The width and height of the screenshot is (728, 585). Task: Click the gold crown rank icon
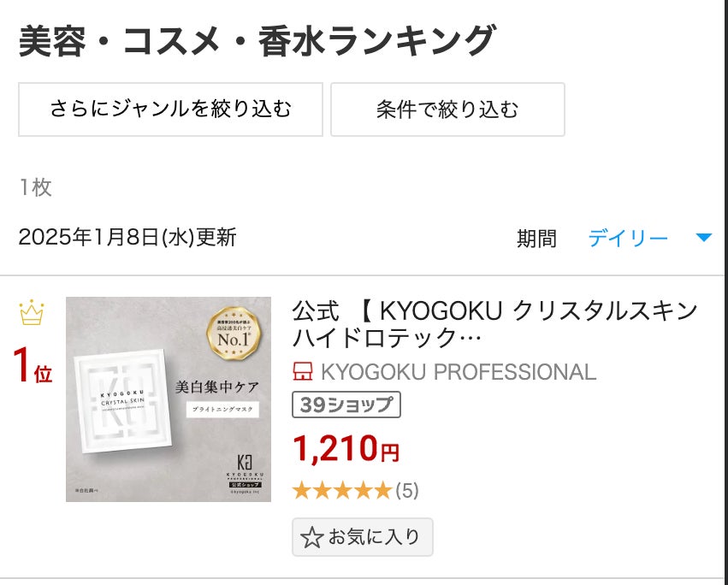click(32, 313)
